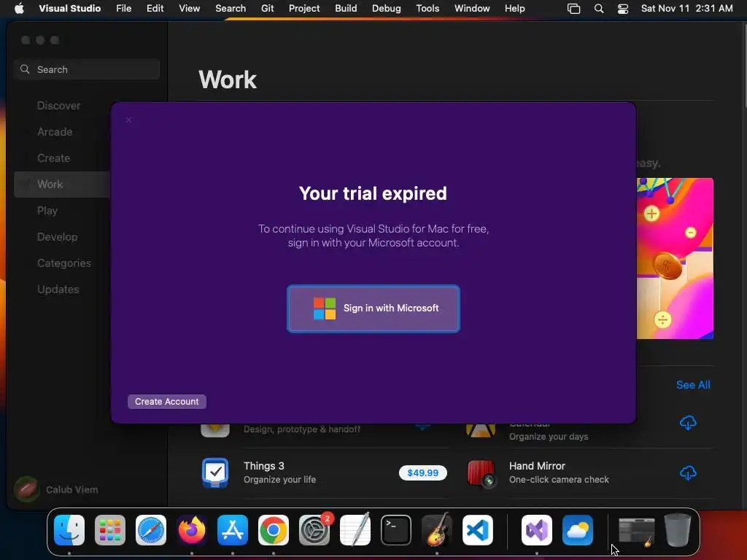Open the View menu
The image size is (747, 560).
189,8
